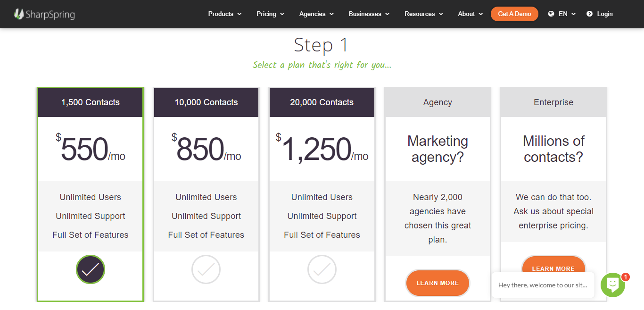The height and width of the screenshot is (310, 644).
Task: Select the 1,500 Contacts plan checkmark
Action: click(91, 269)
